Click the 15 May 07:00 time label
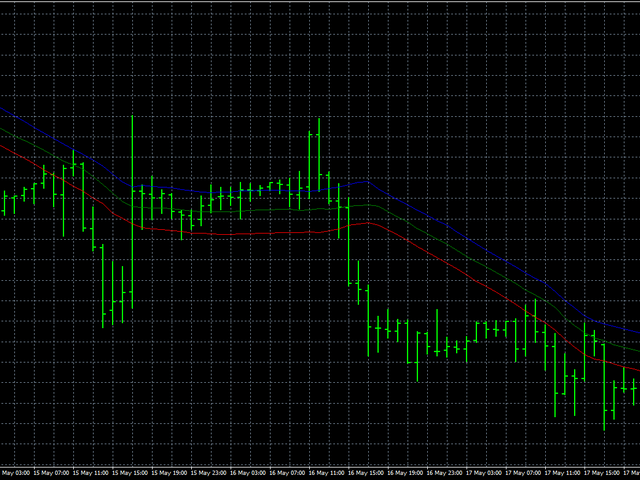The image size is (640, 480). (x=51, y=473)
